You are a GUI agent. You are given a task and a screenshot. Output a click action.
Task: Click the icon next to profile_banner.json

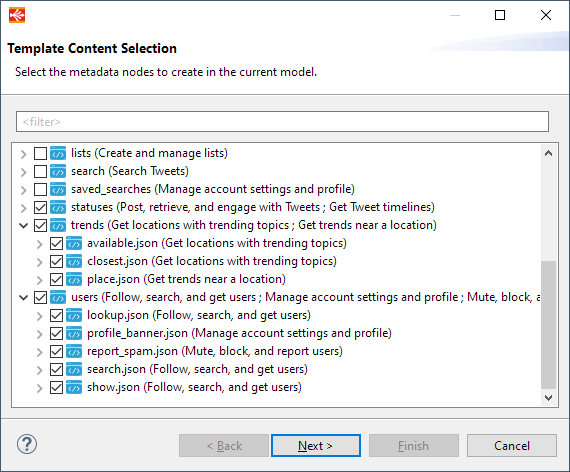74,333
